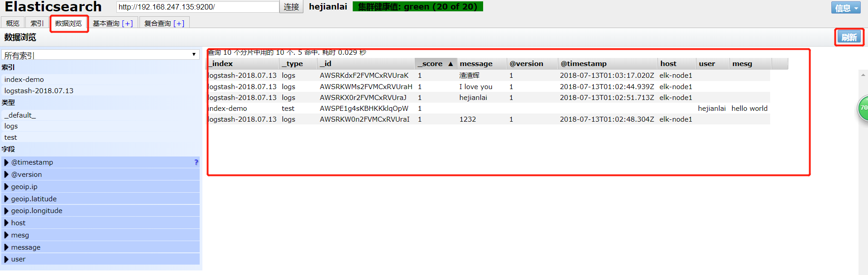Viewport: 868px width, 275px height.
Task: Click the question mark icon beside @timestamp
Action: point(196,162)
